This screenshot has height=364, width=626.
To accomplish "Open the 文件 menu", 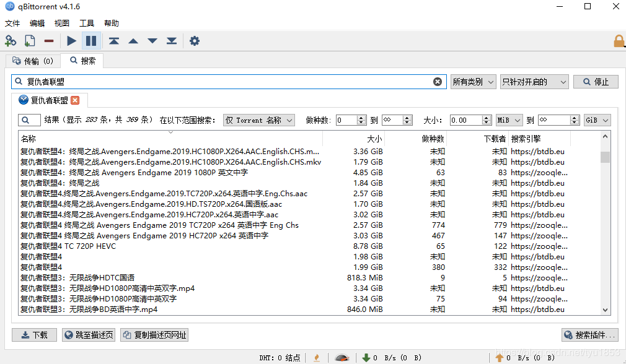I will click(x=12, y=23).
